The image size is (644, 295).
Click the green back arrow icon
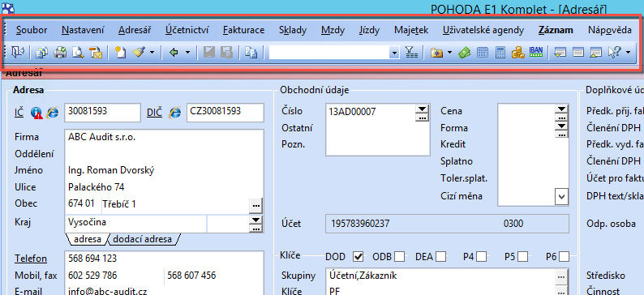(174, 53)
